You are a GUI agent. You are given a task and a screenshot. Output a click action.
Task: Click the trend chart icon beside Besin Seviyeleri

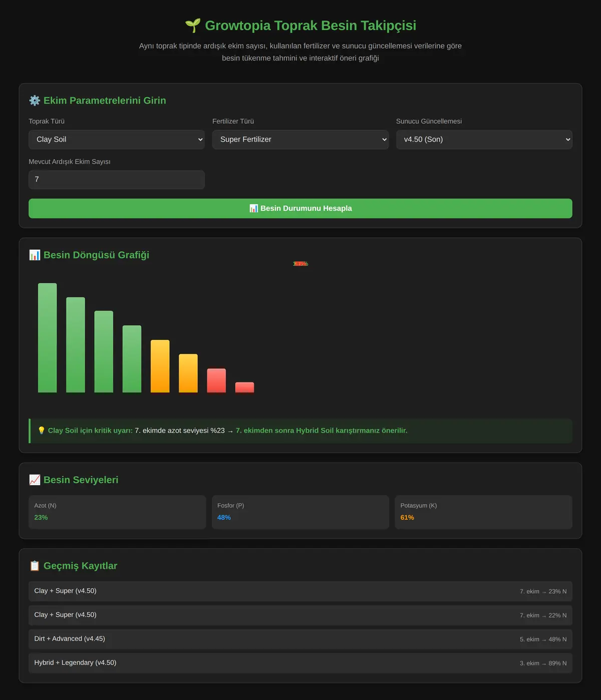(35, 480)
